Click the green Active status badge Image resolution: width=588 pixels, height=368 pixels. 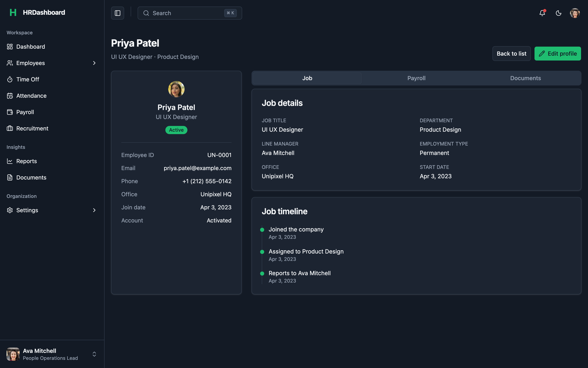[x=176, y=130]
